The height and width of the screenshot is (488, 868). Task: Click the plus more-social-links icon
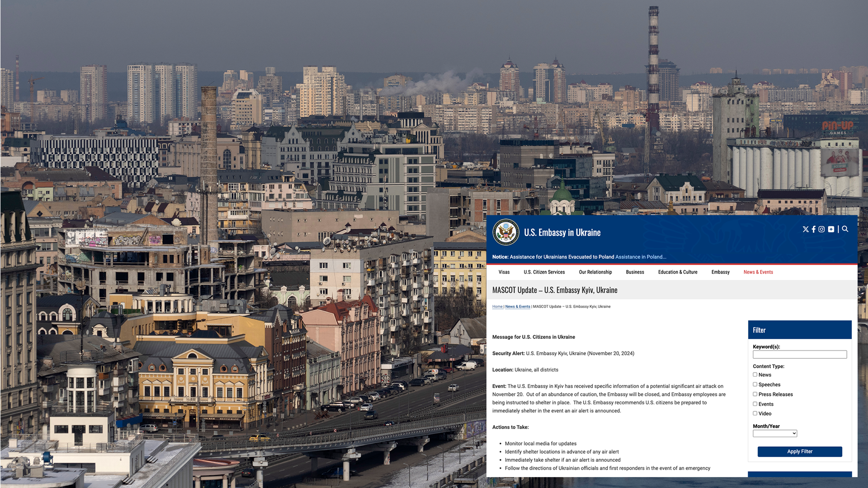(831, 229)
